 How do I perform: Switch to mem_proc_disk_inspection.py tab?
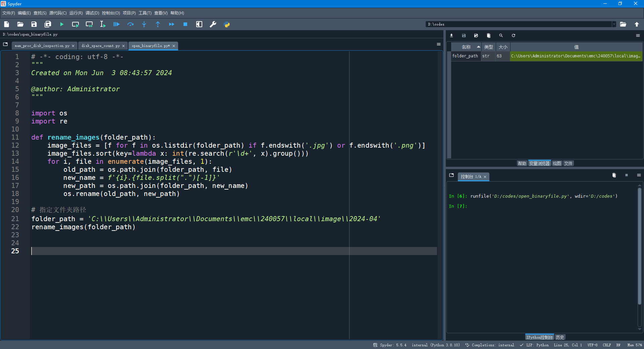point(42,46)
